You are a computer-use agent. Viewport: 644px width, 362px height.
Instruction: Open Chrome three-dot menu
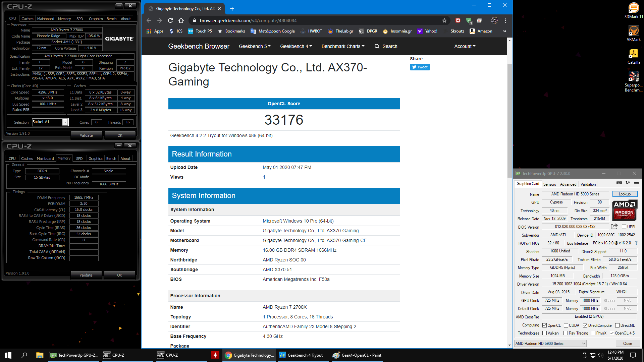tap(505, 20)
